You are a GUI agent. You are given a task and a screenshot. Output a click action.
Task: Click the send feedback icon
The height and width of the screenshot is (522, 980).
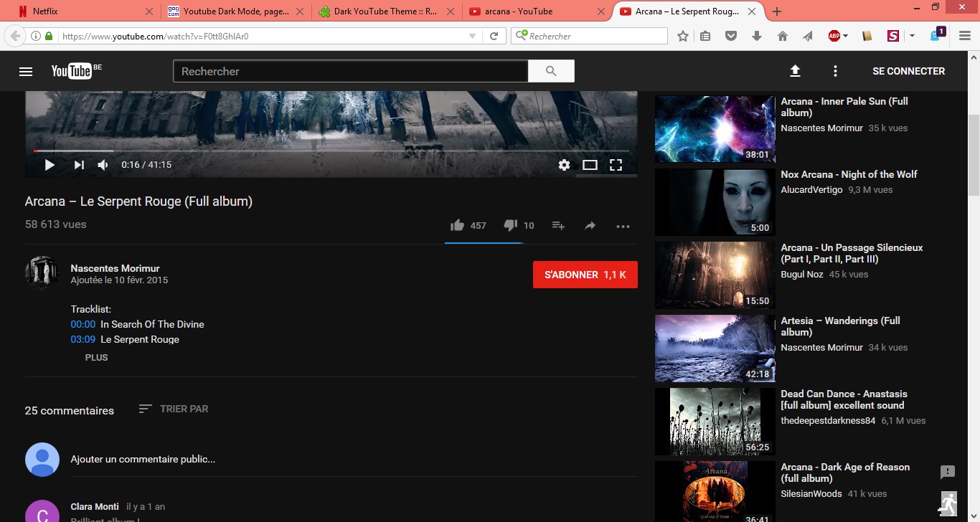tap(948, 472)
